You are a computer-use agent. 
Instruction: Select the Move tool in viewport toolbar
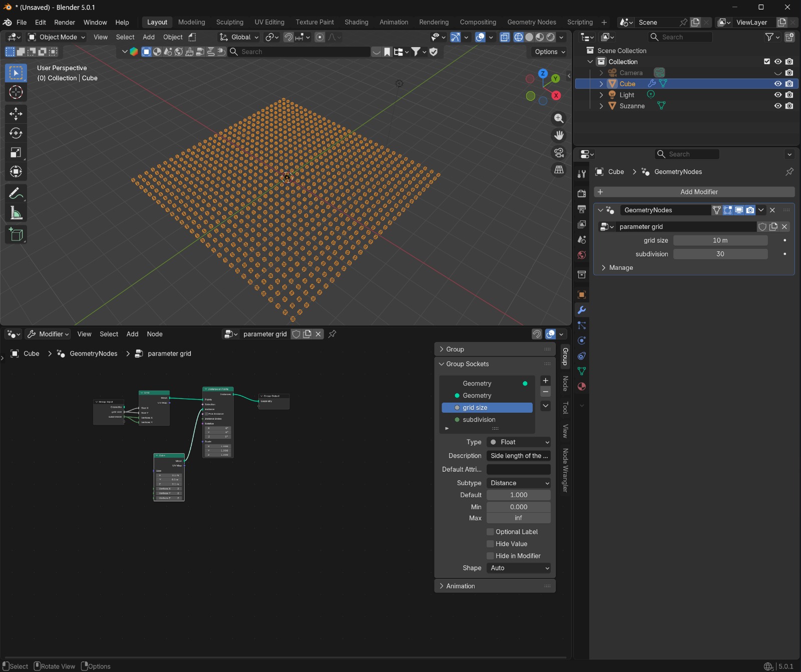tap(16, 114)
